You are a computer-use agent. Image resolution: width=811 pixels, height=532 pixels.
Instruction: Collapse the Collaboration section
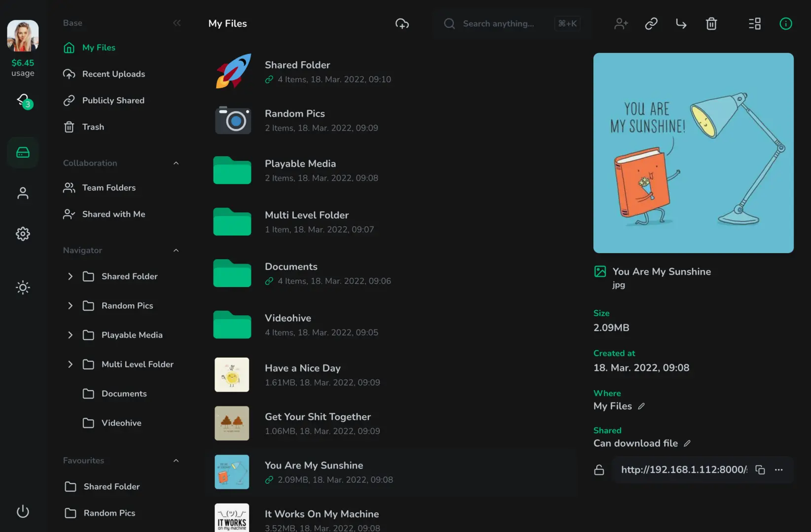176,163
